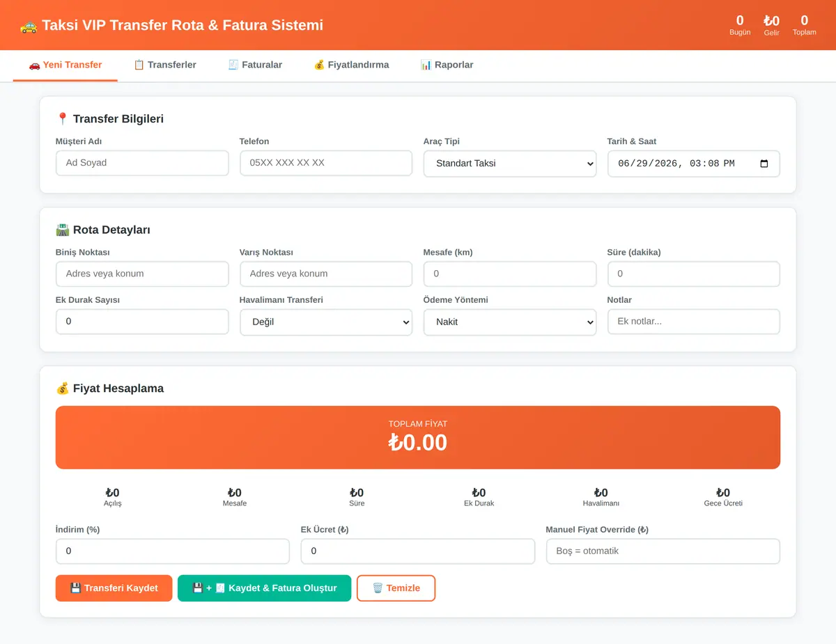
Task: Go to the Faturalar tab
Action: pyautogui.click(x=255, y=65)
